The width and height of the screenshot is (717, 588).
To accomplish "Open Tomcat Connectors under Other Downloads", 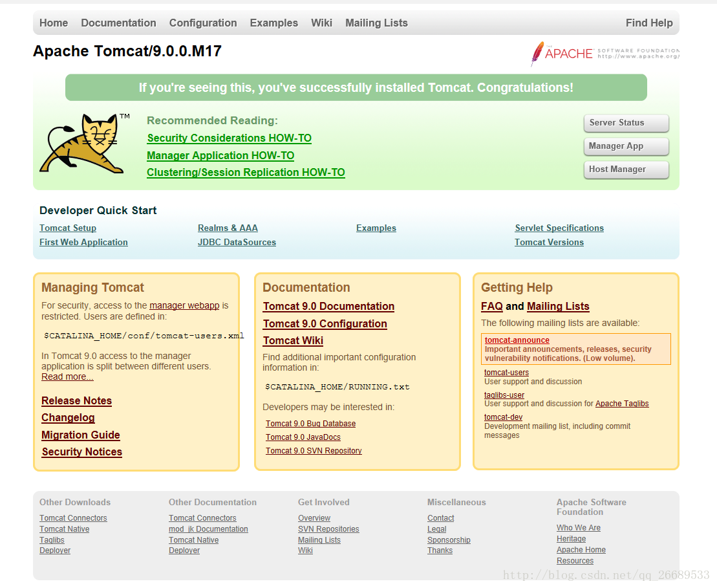I will coord(73,518).
